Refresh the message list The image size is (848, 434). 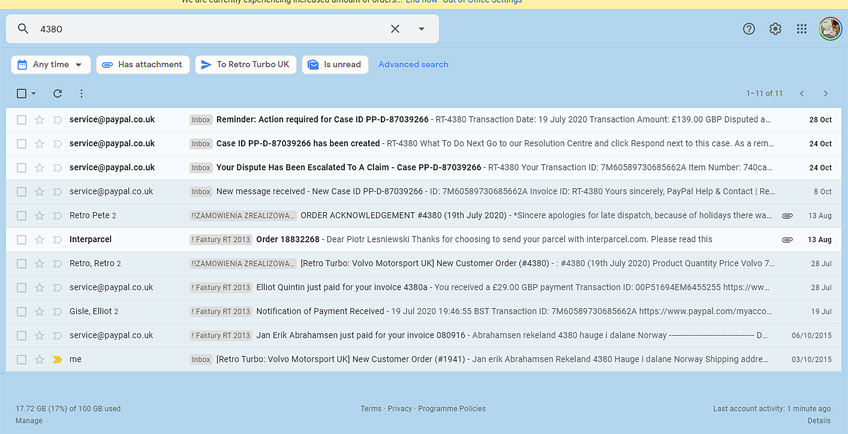[x=57, y=94]
